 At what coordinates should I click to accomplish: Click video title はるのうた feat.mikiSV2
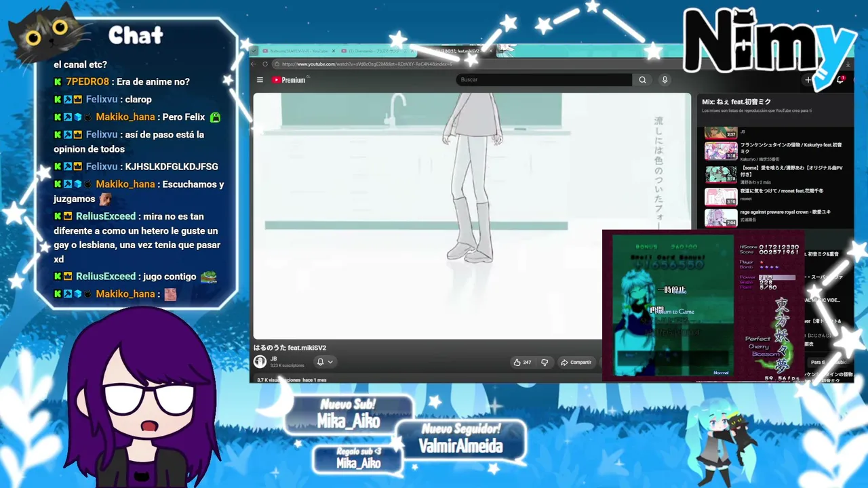click(290, 348)
